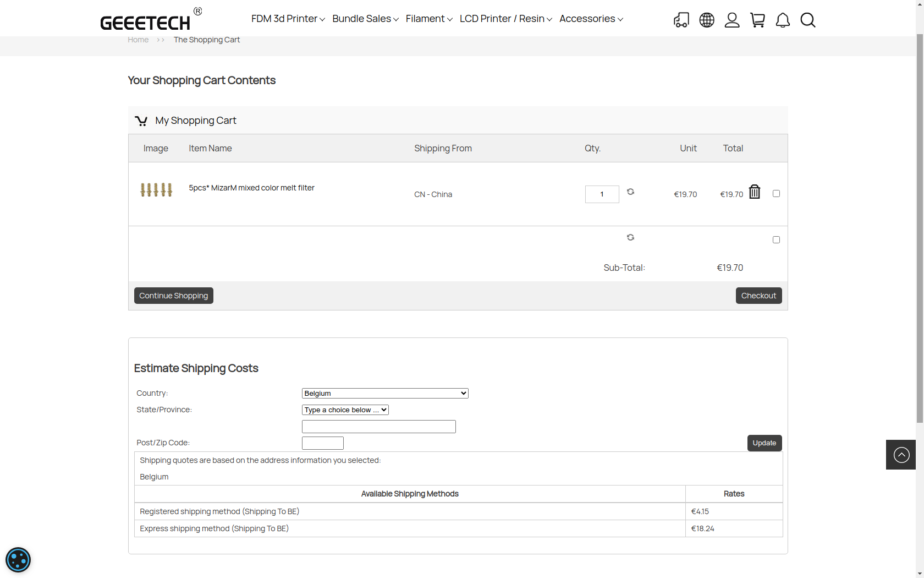Expand the FDM 3d Printer menu

pyautogui.click(x=288, y=19)
